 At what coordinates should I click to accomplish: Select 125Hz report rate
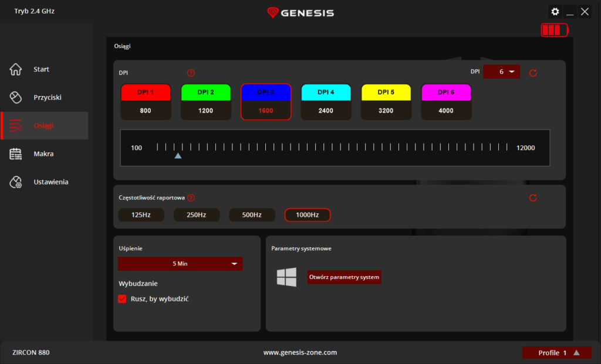pyautogui.click(x=141, y=215)
